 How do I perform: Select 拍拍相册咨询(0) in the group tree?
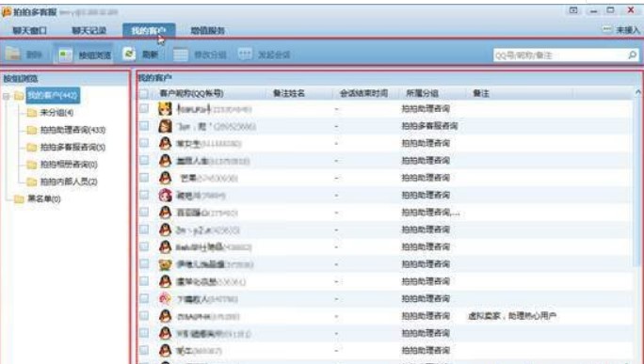pyautogui.click(x=69, y=165)
